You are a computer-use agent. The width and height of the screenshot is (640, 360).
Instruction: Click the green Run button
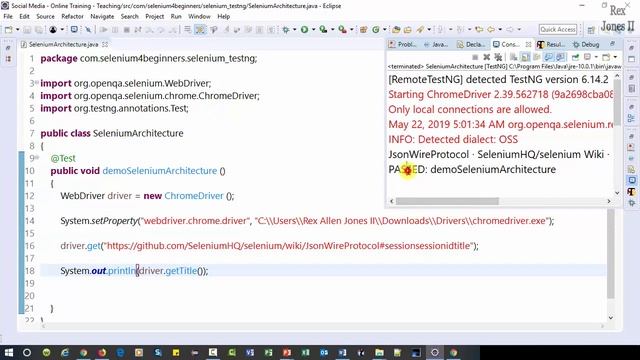(x=304, y=29)
